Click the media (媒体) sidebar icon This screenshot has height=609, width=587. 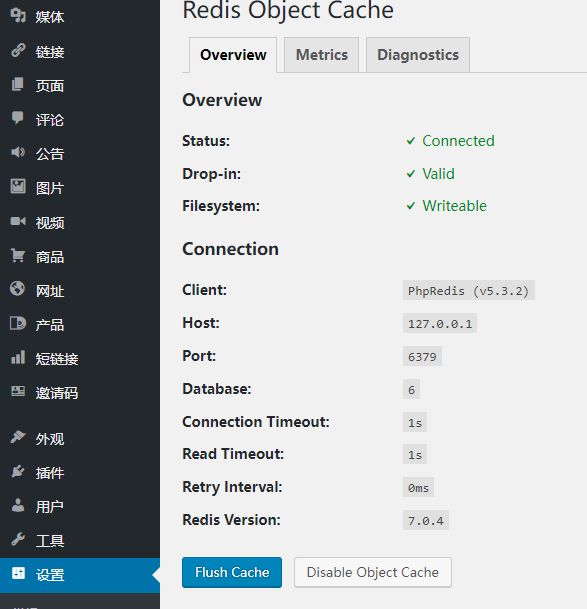(x=18, y=16)
